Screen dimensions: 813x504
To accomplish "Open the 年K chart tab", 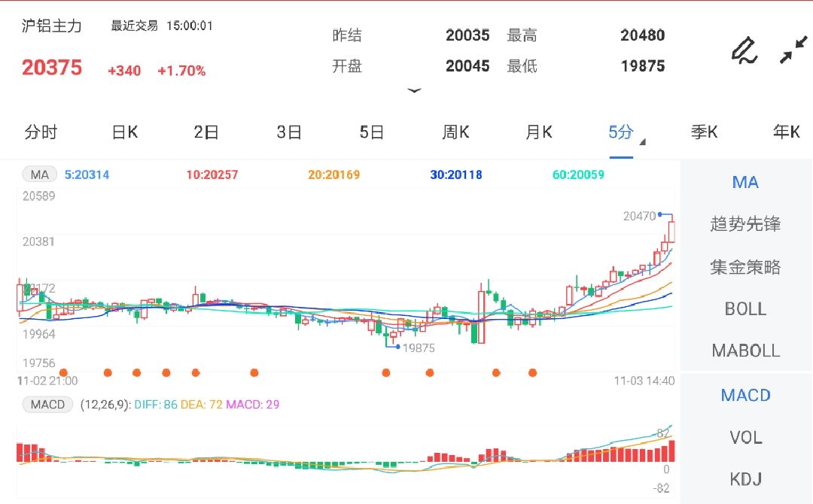I will coord(787,132).
